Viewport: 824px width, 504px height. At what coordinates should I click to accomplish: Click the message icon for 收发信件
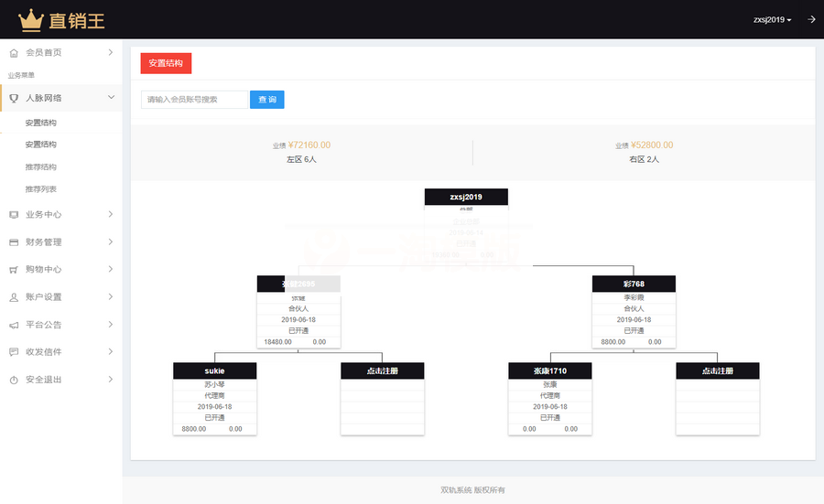[14, 352]
